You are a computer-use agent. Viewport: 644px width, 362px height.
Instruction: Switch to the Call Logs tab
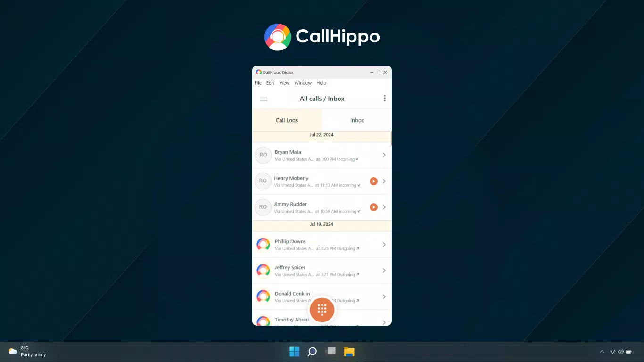click(x=287, y=120)
